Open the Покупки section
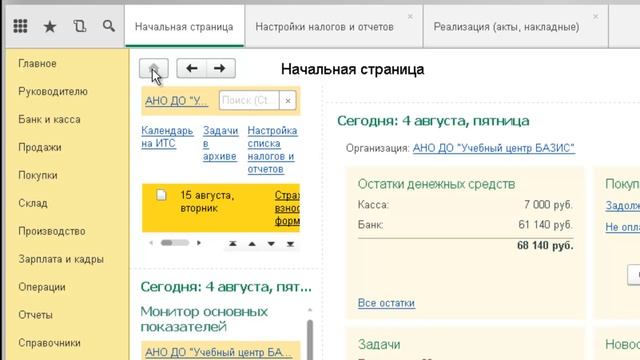The width and height of the screenshot is (640, 360). (x=38, y=176)
